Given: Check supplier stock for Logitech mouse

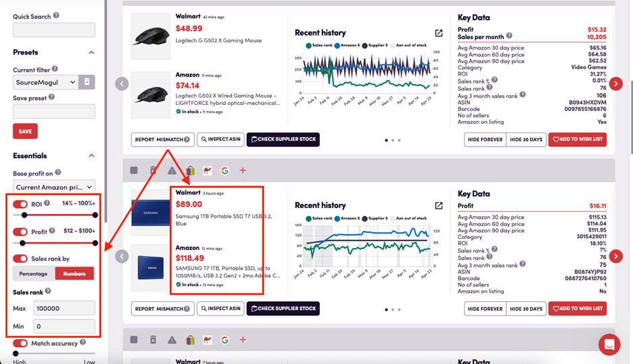Looking at the screenshot, I should pyautogui.click(x=283, y=139).
